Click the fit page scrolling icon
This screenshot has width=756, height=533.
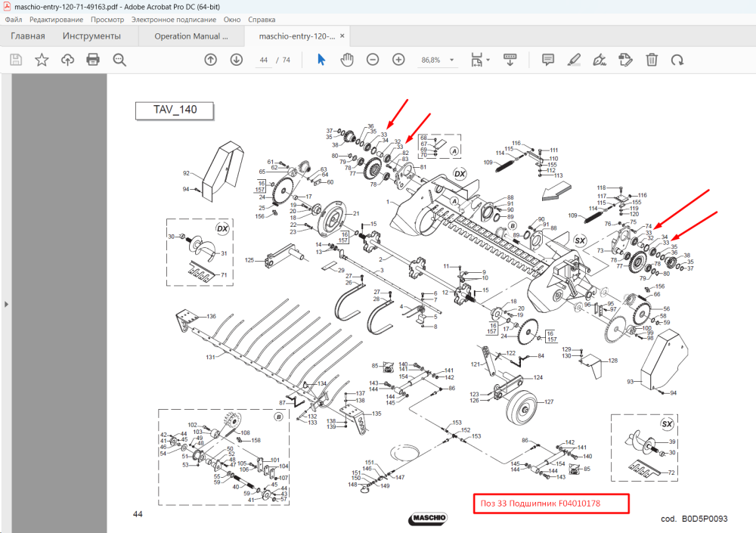click(x=477, y=60)
